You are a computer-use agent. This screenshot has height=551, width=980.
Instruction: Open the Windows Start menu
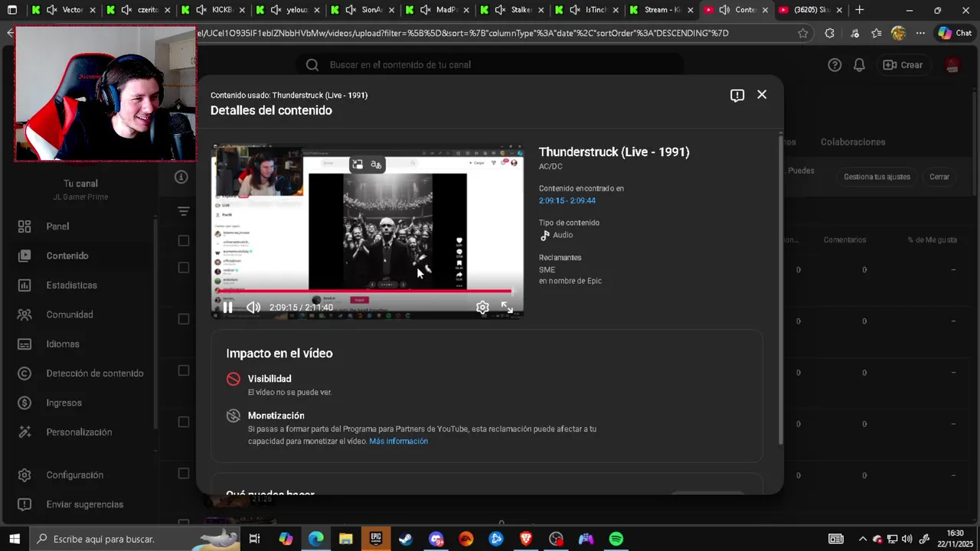coord(15,539)
